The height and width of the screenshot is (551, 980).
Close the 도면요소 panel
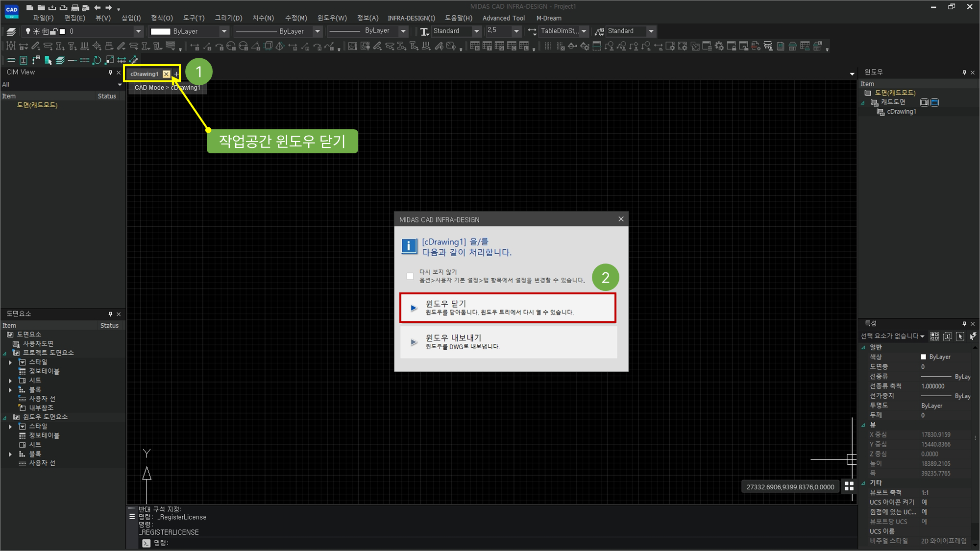click(x=119, y=314)
